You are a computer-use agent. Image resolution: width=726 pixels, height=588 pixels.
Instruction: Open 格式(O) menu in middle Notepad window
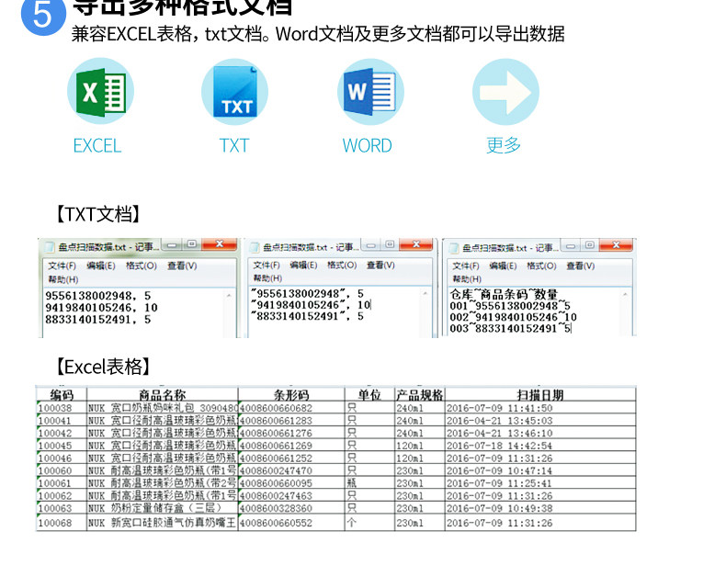pos(342,265)
